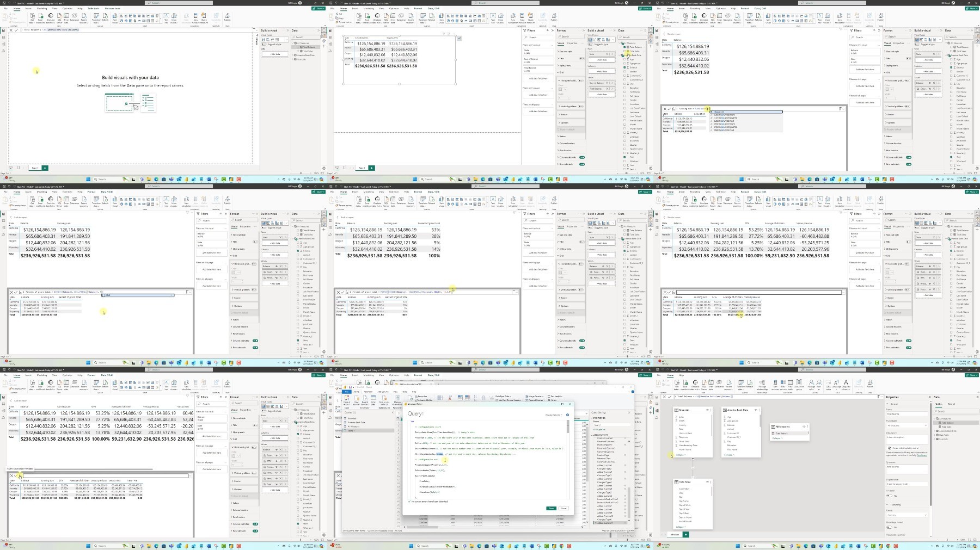The height and width of the screenshot is (550, 980).
Task: In empty-canvas panel, adjust status bar zoom slider
Action: [301, 174]
